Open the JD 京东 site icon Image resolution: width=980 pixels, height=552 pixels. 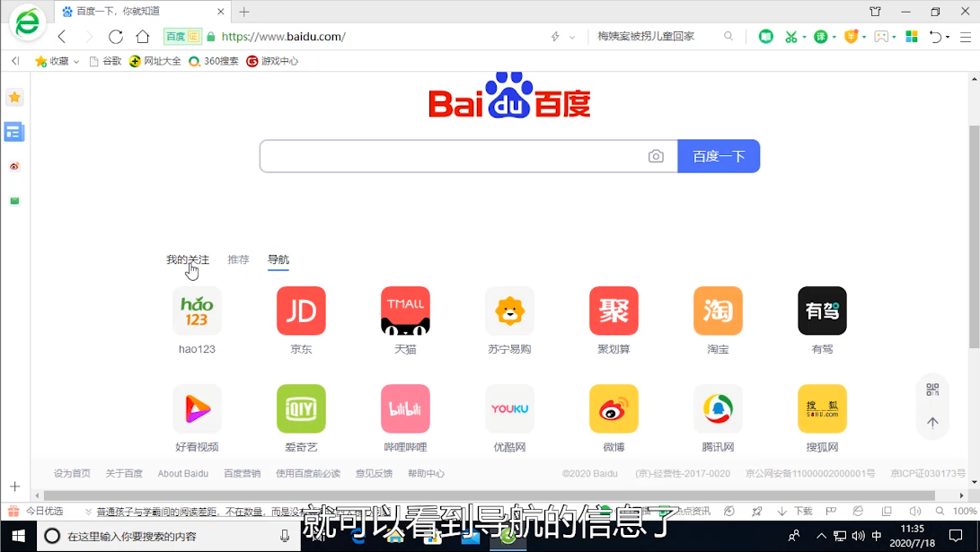[301, 311]
